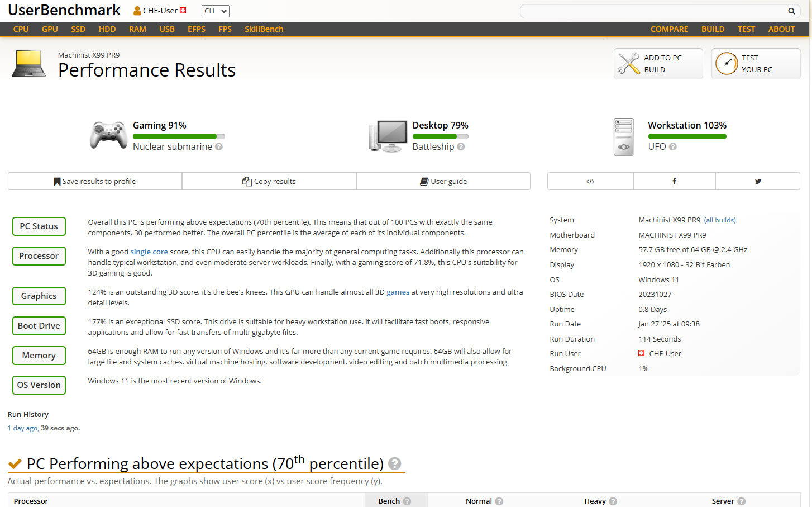Click the PC Status button

(39, 226)
